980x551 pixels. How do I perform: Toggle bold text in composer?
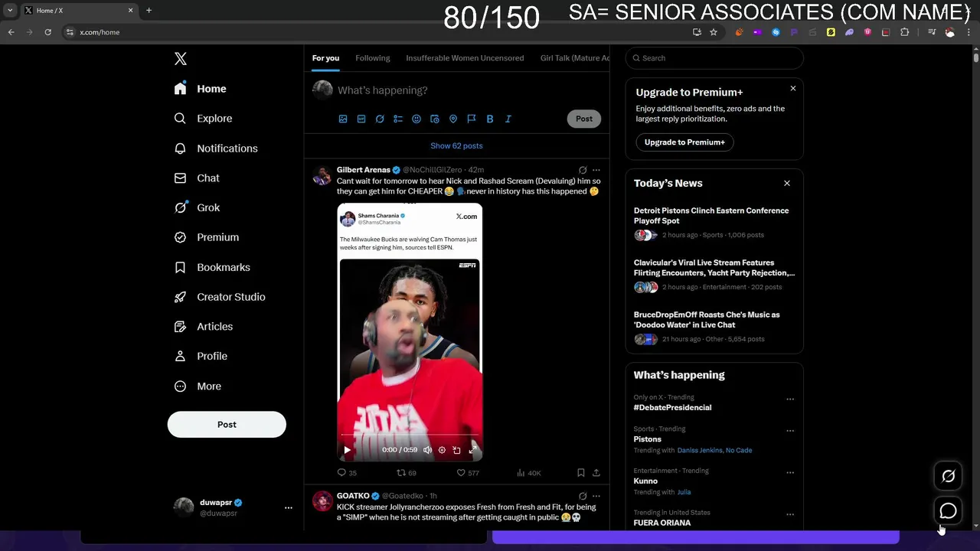[x=490, y=119]
